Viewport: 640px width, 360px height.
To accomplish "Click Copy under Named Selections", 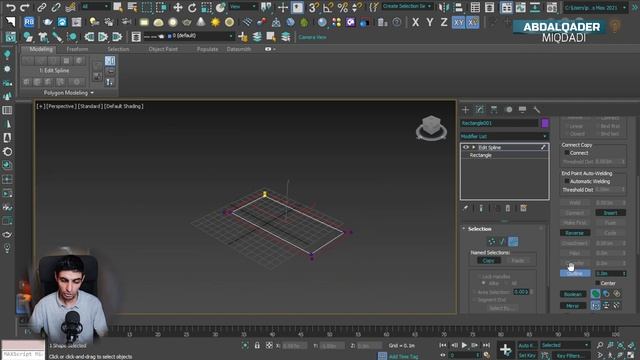I will click(x=489, y=260).
